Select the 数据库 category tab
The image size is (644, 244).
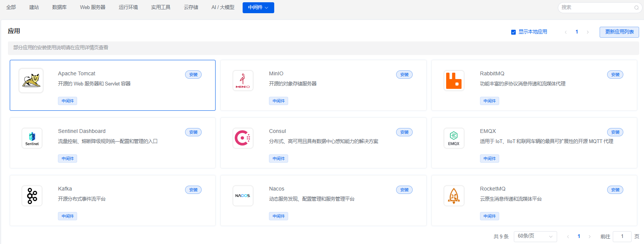point(59,7)
